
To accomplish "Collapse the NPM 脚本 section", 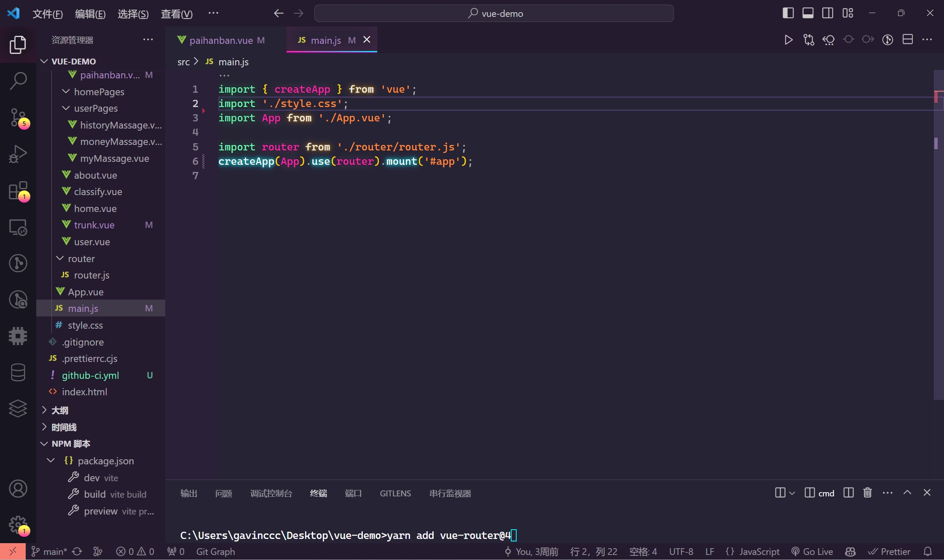I will (44, 444).
